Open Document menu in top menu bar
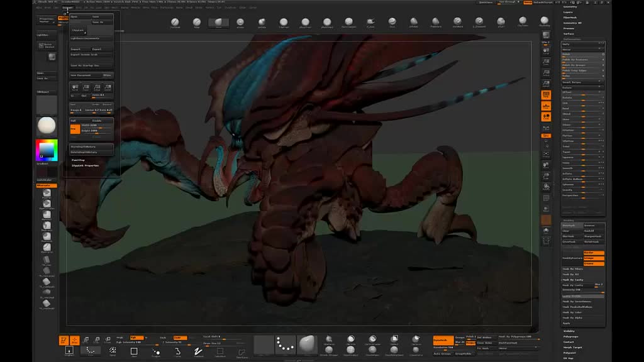Screen dimensions: 644x362 click(x=67, y=8)
